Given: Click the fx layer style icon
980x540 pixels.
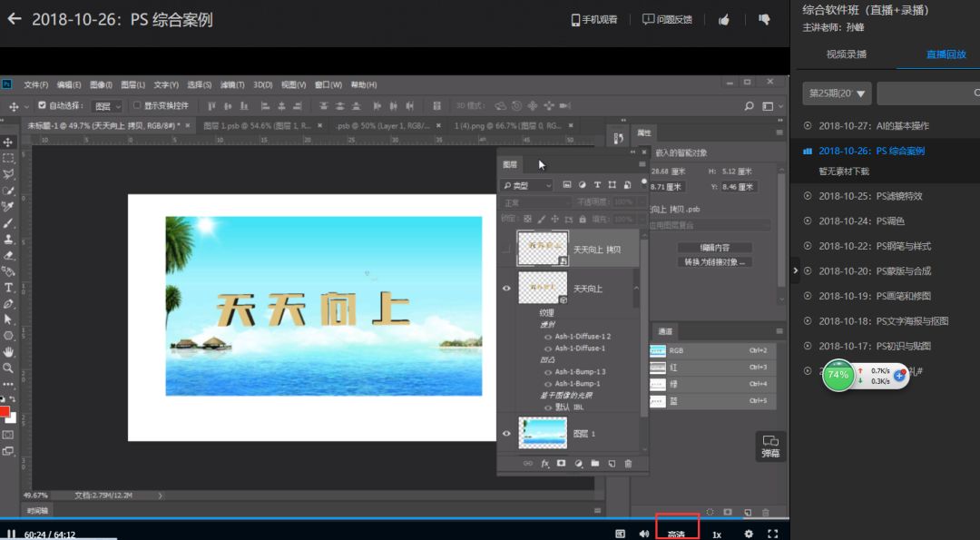Looking at the screenshot, I should pyautogui.click(x=545, y=464).
